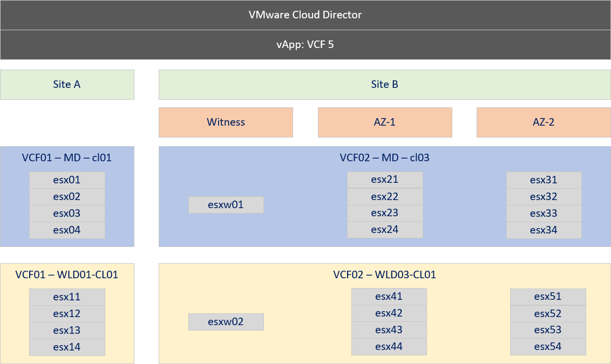Choose host esx52

pyautogui.click(x=548, y=314)
